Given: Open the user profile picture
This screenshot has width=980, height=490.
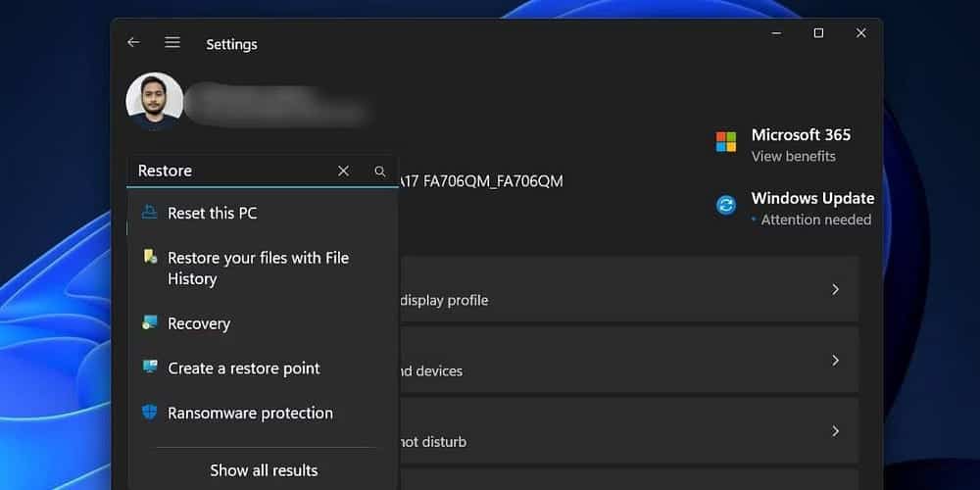Looking at the screenshot, I should (155, 101).
